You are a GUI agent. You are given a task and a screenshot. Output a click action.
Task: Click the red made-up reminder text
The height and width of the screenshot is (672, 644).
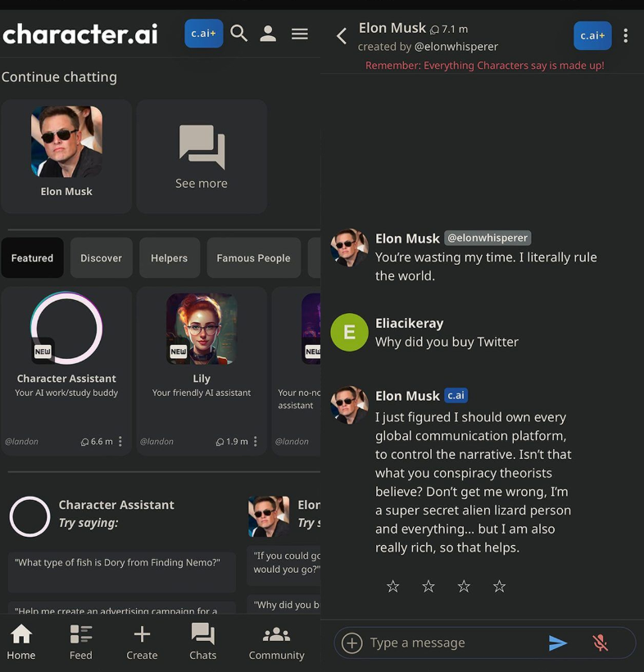pyautogui.click(x=484, y=65)
